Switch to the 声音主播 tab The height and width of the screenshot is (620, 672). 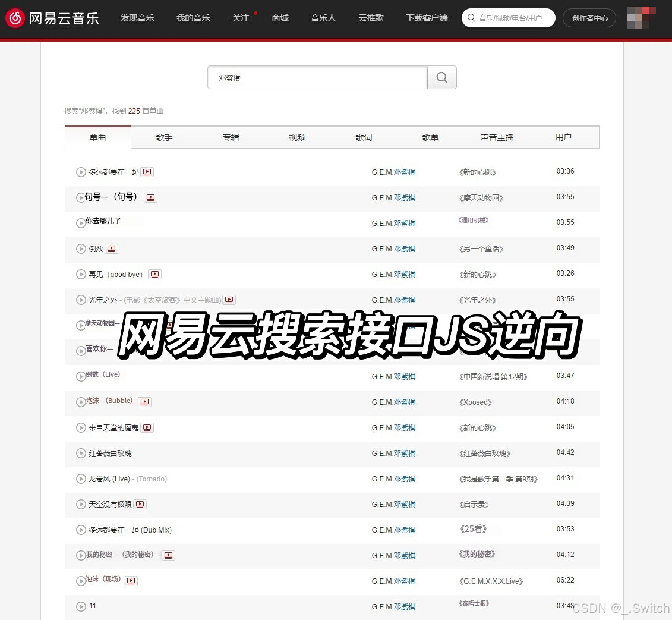tap(497, 137)
